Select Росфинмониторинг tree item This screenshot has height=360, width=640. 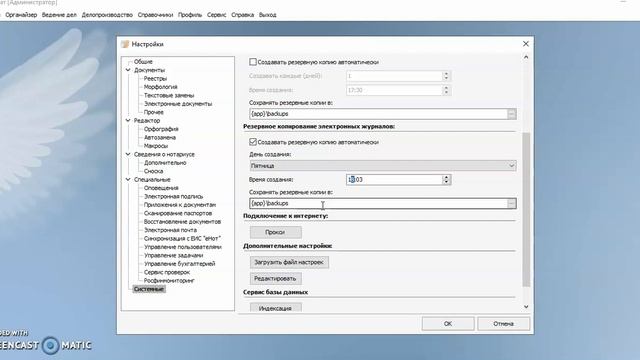point(169,281)
